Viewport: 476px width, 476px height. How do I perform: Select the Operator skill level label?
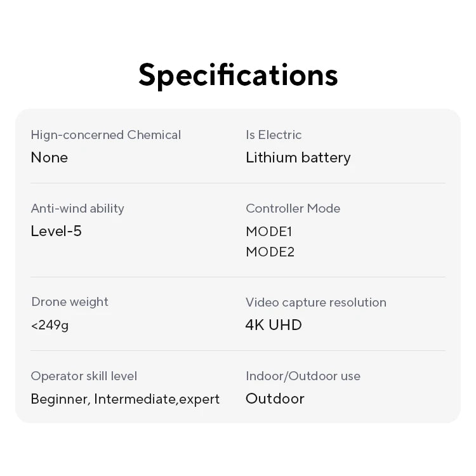[x=84, y=376]
